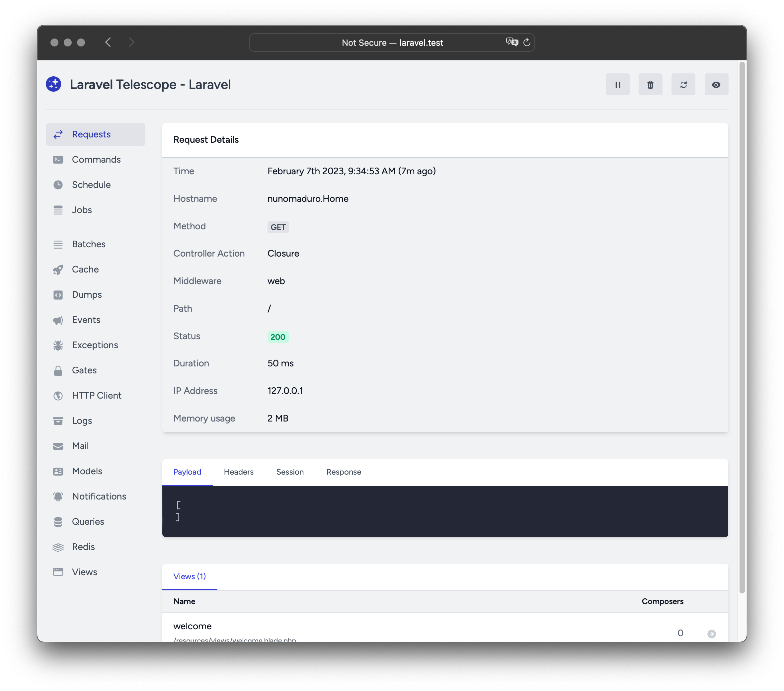Navigate to the HTTP Client panel
Screen dimensions: 784x691
click(x=97, y=396)
